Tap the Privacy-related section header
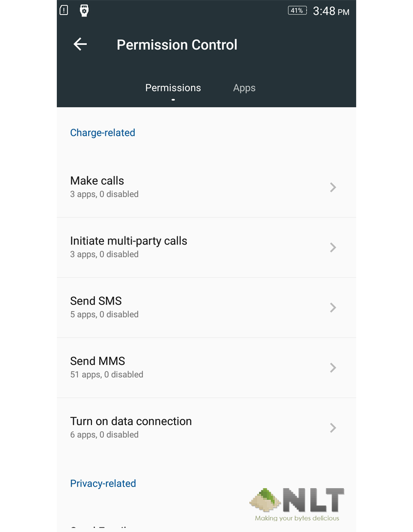The height and width of the screenshot is (532, 413). coord(103,483)
